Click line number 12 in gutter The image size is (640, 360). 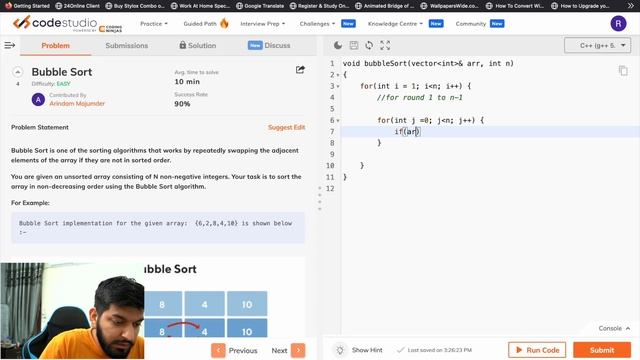tap(330, 189)
